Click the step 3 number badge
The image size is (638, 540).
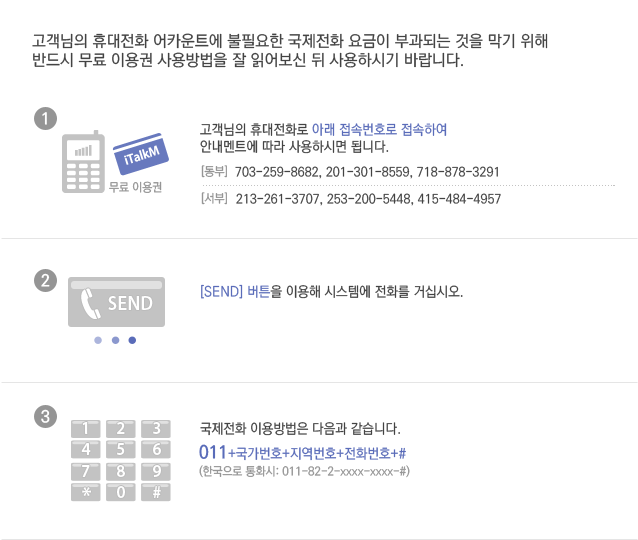click(x=45, y=417)
